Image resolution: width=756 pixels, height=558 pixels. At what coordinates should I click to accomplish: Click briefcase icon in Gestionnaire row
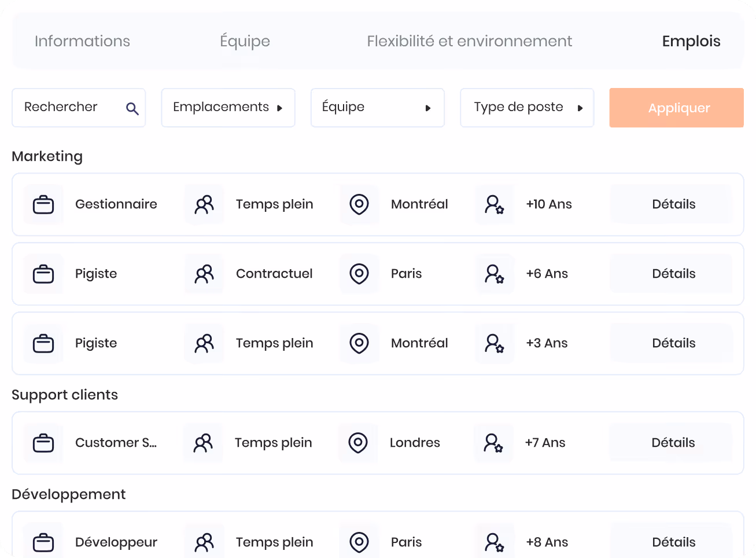[43, 204]
